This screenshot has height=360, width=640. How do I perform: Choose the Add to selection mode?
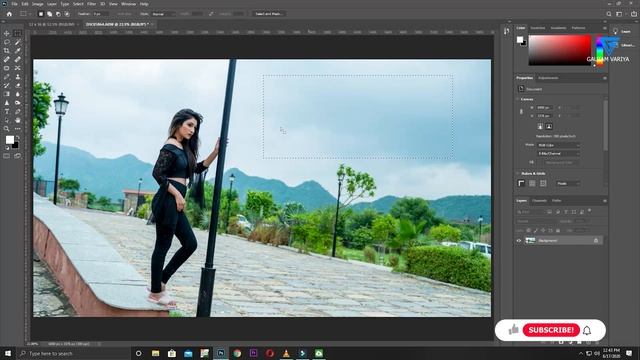[x=49, y=14]
